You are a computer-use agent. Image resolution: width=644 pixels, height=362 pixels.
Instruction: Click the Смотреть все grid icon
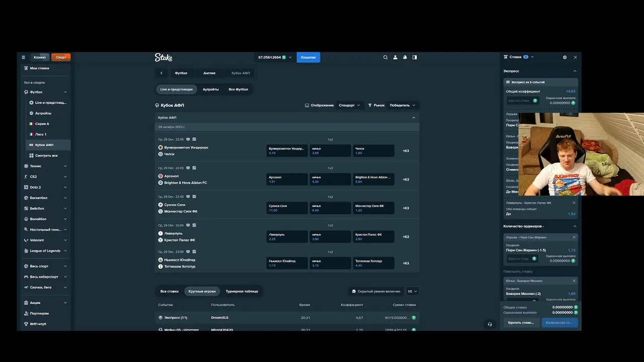pyautogui.click(x=31, y=155)
